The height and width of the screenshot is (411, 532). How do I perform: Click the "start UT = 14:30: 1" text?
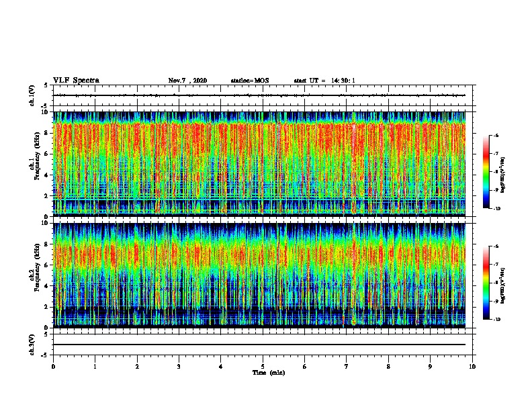(324, 81)
